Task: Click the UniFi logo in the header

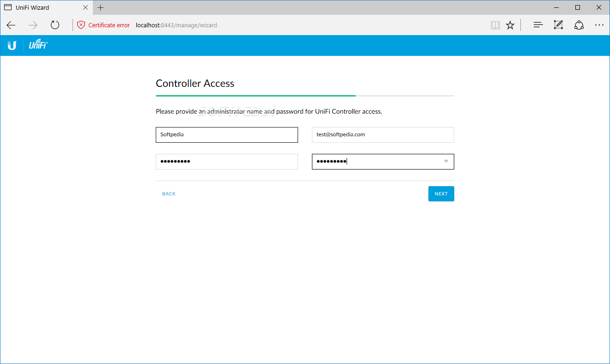Action: coord(38,45)
